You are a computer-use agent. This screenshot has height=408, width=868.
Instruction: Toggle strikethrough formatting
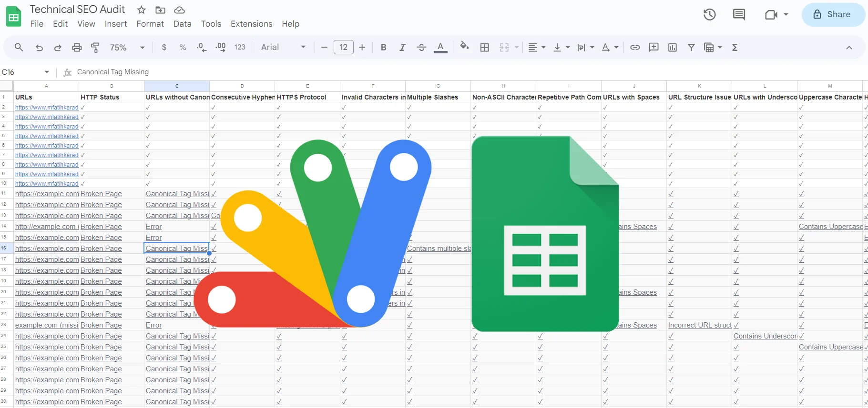(x=421, y=47)
